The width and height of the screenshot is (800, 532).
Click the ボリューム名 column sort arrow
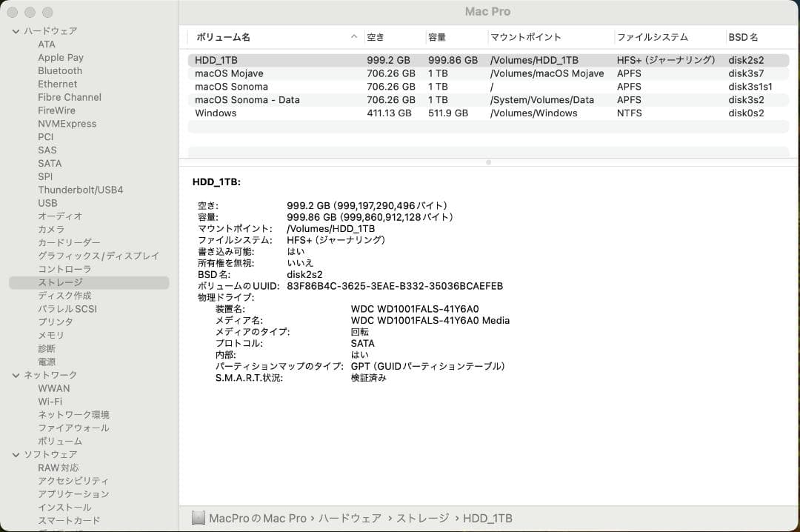(354, 37)
